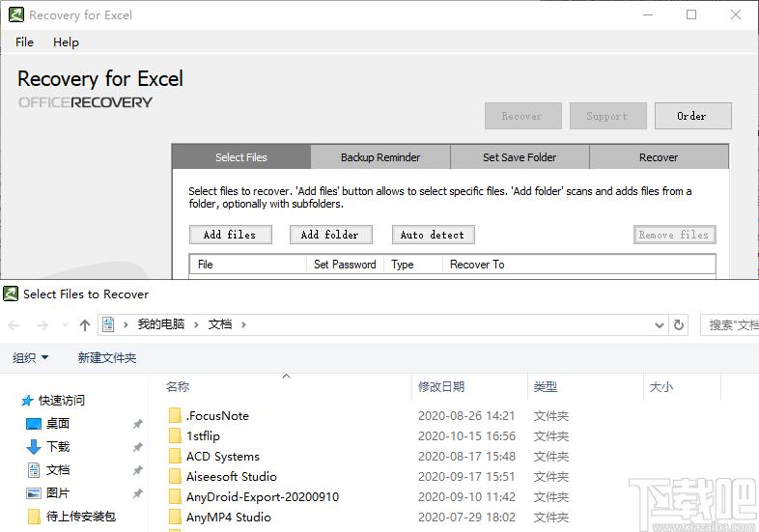The image size is (759, 532).
Task: Go forward using the forward arrow
Action: [x=42, y=325]
